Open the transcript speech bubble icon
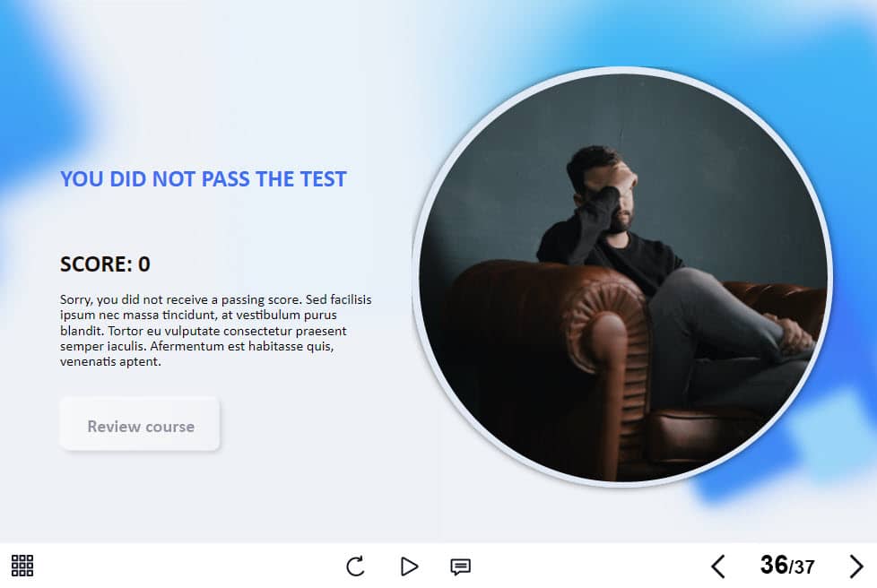Viewport: 877px width, 588px height. pyautogui.click(x=460, y=566)
